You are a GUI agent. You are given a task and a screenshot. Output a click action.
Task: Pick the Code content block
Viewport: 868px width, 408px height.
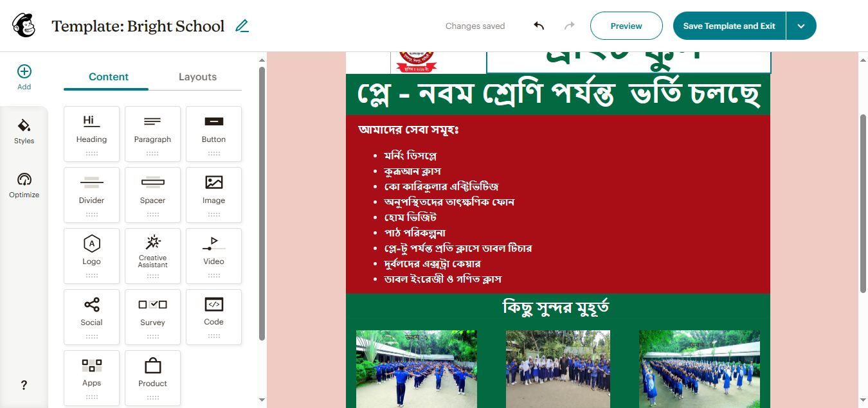213,317
